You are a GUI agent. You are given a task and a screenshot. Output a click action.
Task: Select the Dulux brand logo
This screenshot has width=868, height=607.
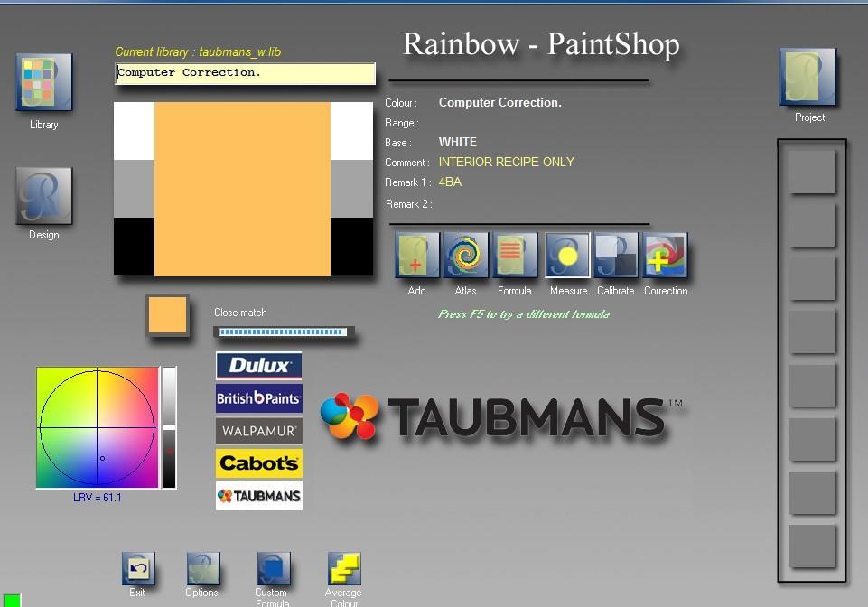(x=259, y=366)
